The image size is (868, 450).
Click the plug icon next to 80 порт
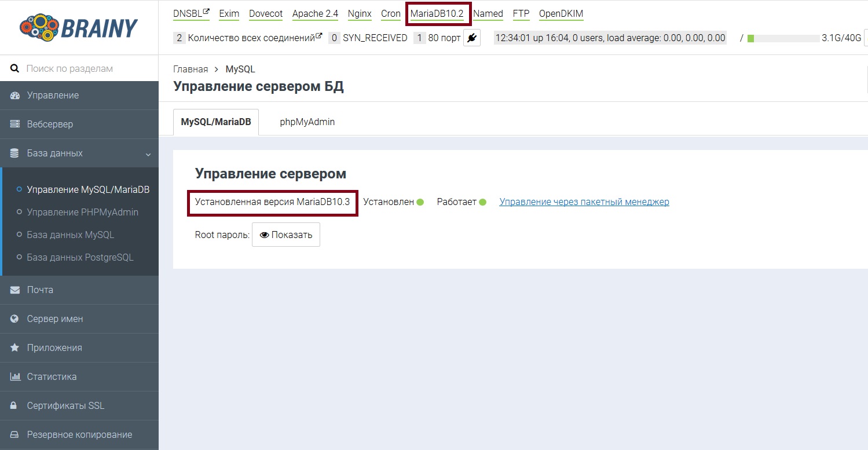click(472, 38)
